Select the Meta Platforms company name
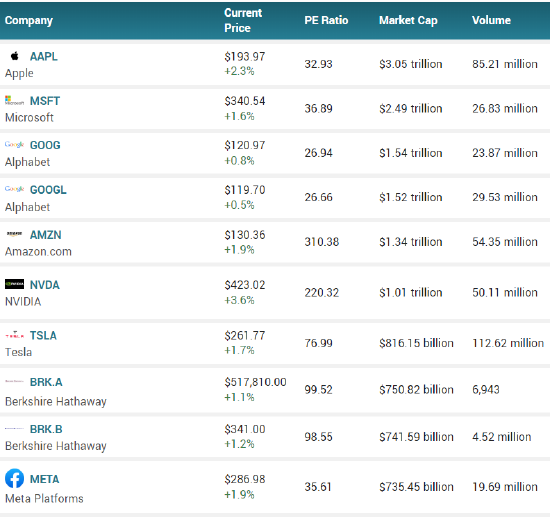550x520 pixels. pos(44,499)
